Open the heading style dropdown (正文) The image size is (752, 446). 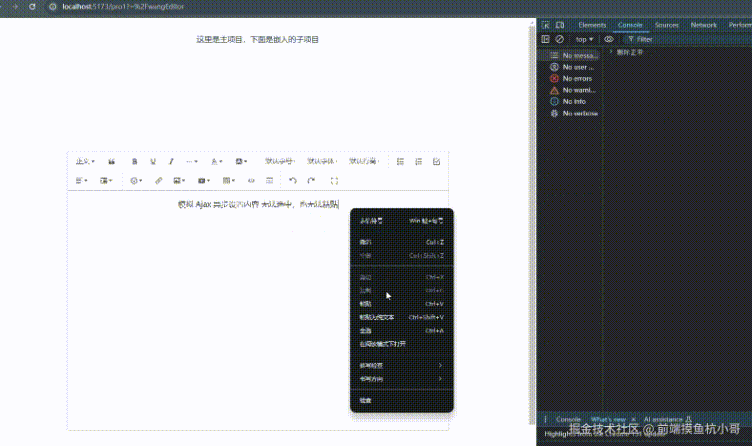85,162
